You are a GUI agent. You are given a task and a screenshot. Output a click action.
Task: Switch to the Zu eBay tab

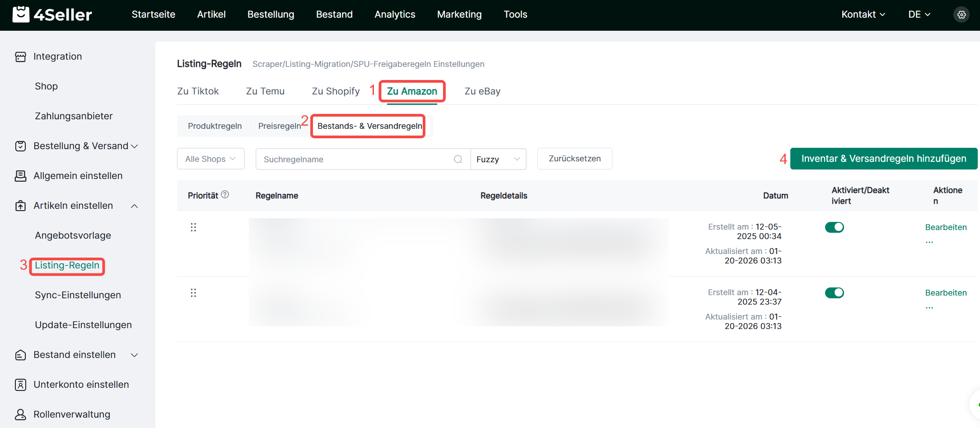(x=482, y=91)
